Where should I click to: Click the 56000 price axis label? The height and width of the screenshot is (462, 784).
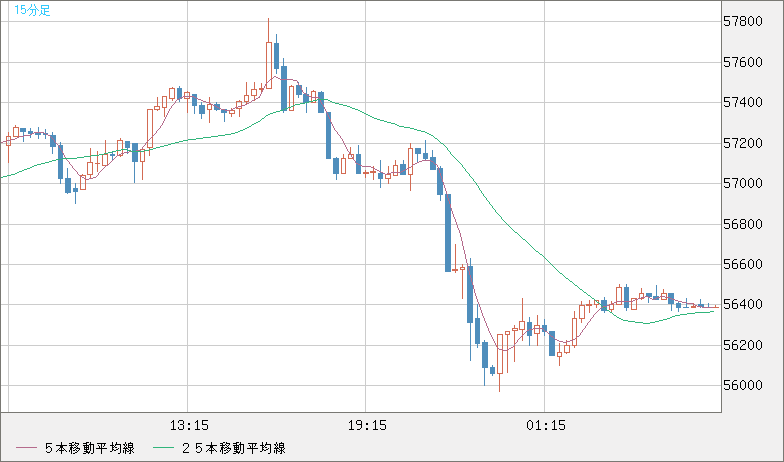pos(743,386)
